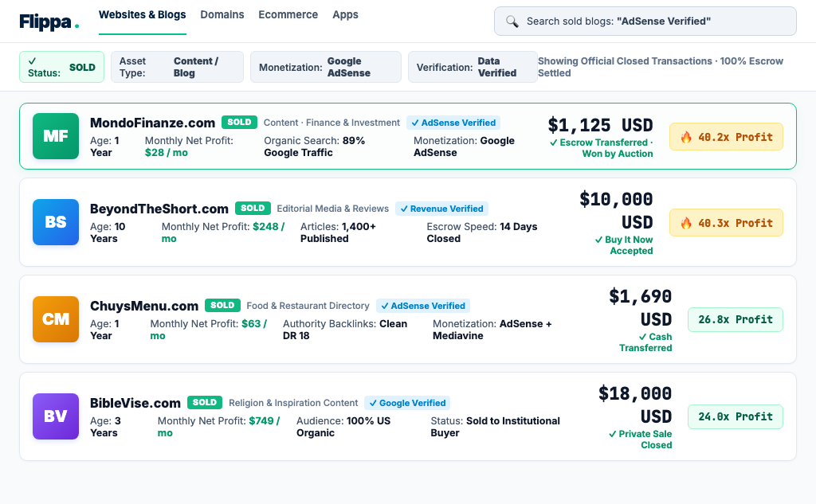Click 'Escrow Speed: 14 Days Closed'

point(482,233)
